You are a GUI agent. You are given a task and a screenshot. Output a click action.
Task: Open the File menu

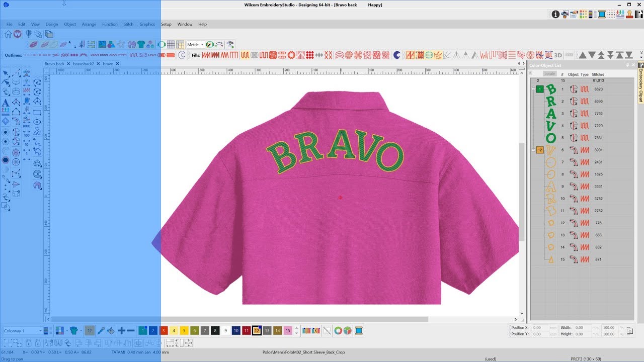click(10, 24)
